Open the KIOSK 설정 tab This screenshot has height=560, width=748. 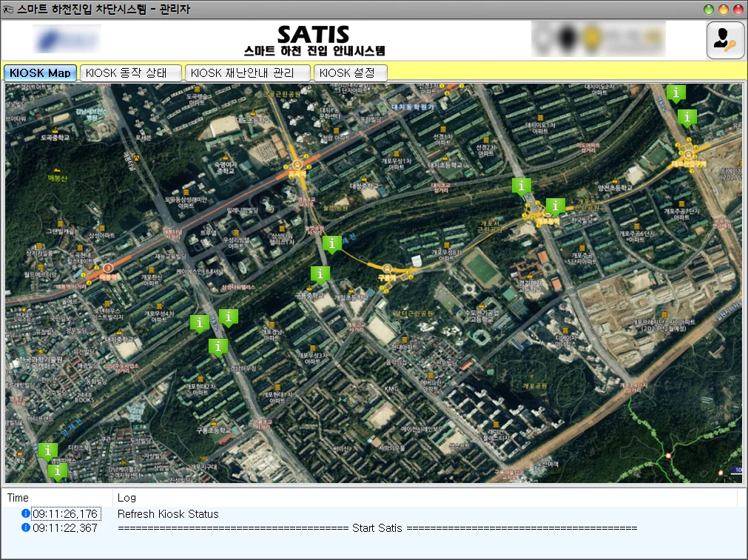[350, 73]
